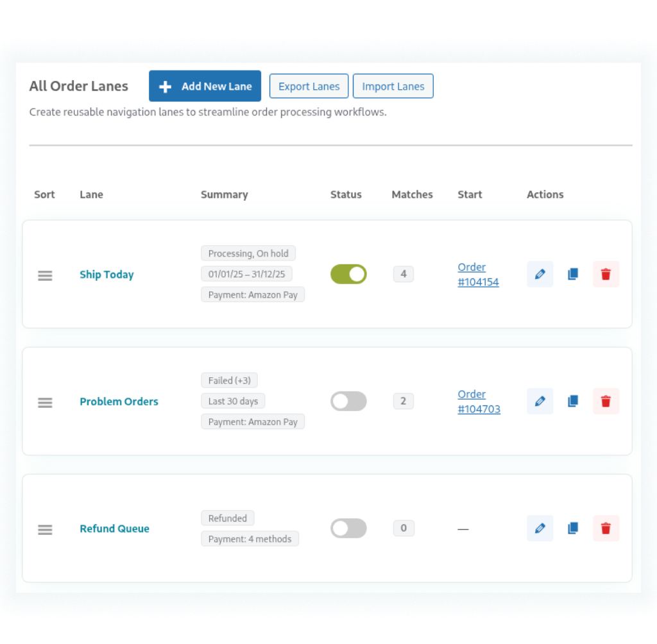Click the duplicate icon for Refund Queue
This screenshot has height=644, width=657.
tap(572, 528)
